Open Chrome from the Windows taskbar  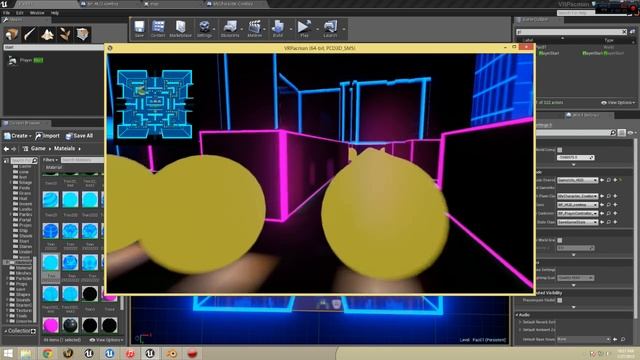(47, 353)
